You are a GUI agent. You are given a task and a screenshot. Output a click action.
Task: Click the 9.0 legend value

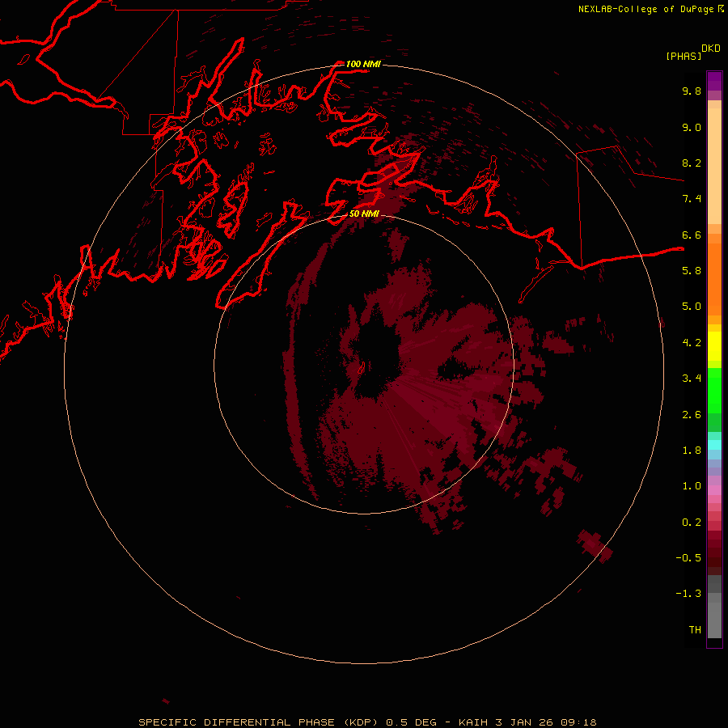(692, 127)
